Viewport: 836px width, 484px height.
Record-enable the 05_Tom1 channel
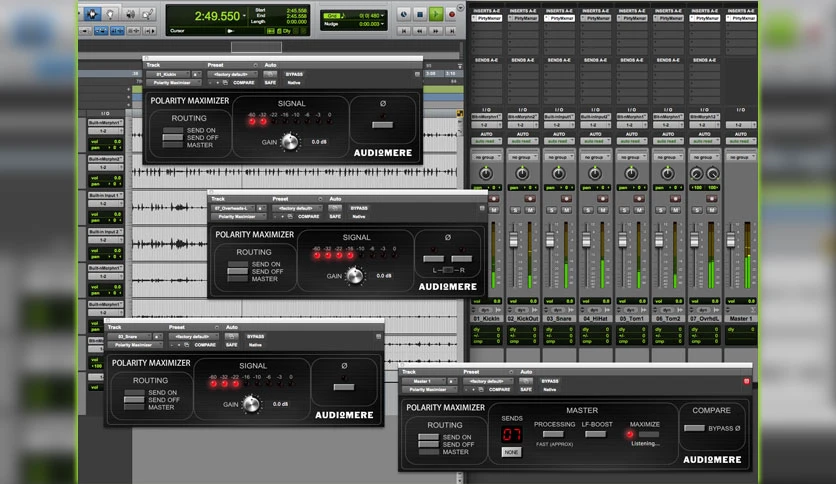point(639,199)
